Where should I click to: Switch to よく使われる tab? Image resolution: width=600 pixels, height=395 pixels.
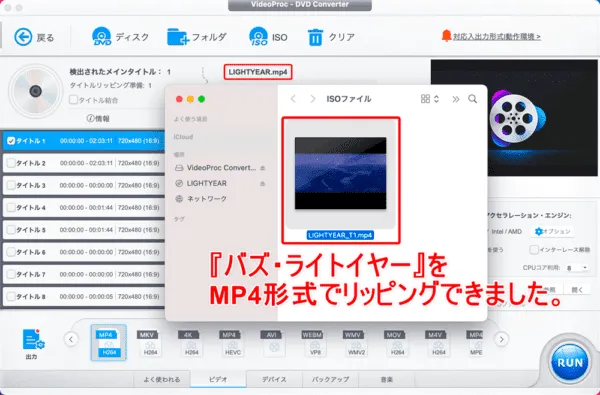[x=162, y=379]
